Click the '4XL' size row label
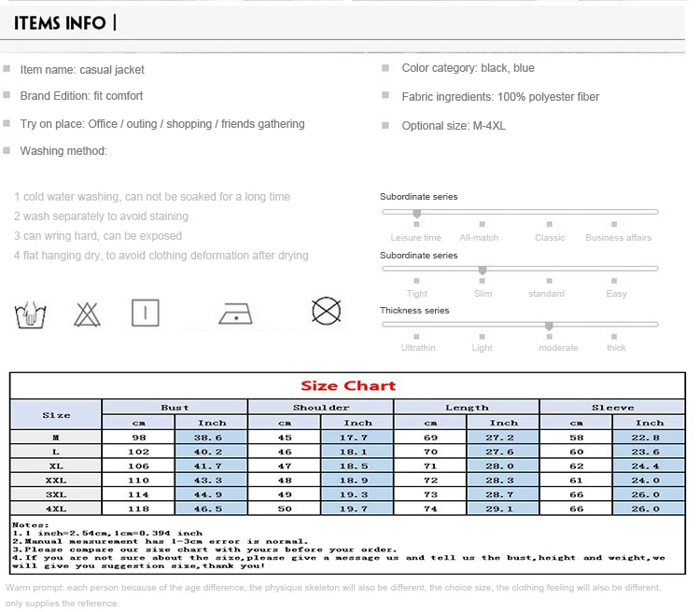 (x=56, y=508)
